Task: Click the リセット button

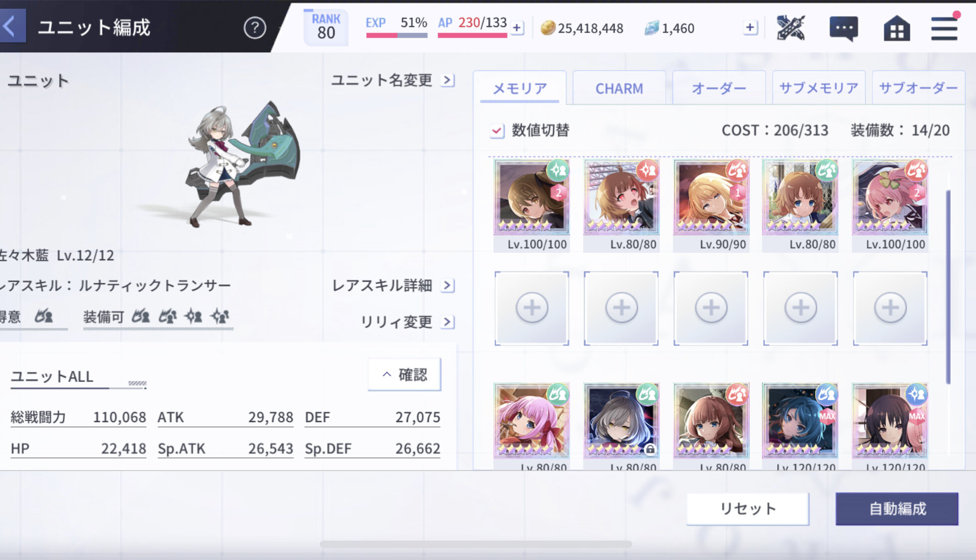Action: click(x=748, y=509)
